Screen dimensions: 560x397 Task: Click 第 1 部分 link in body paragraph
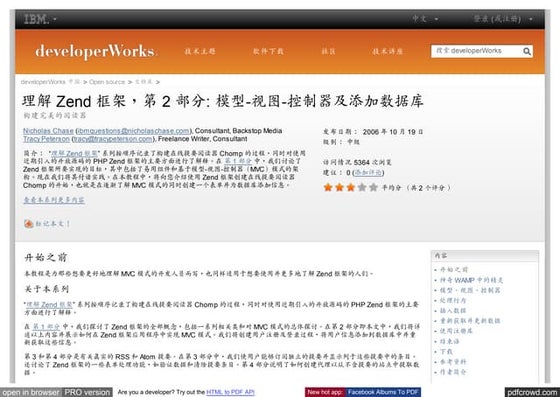click(46, 327)
